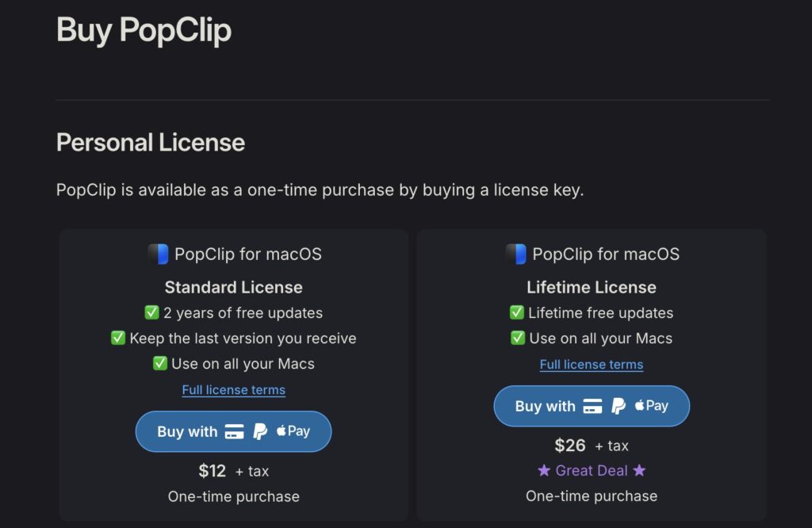Open Full license terms under Standard License
The height and width of the screenshot is (528, 812).
tap(233, 390)
